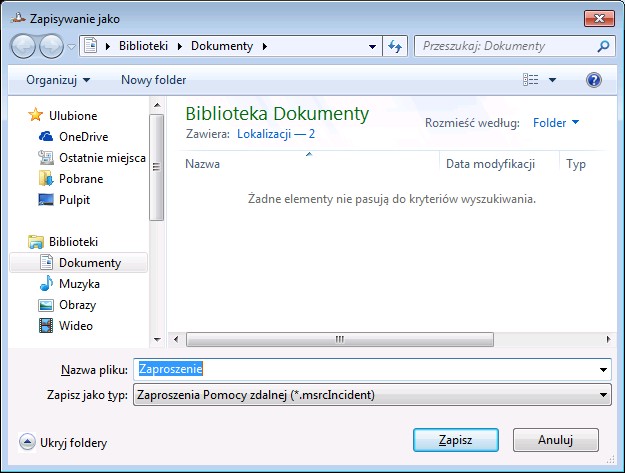Image resolution: width=625 pixels, height=473 pixels.
Task: Collapse folders with Ukryj foldery
Action: tap(64, 442)
